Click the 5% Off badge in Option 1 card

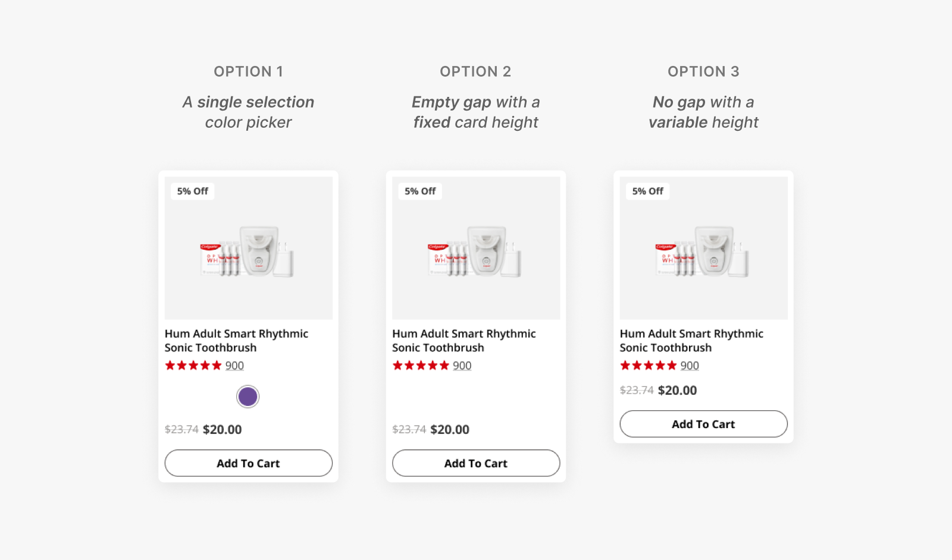192,191
